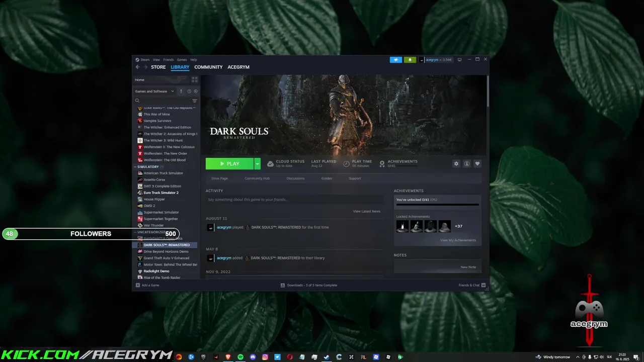Switch library to grid collections view

point(195,79)
